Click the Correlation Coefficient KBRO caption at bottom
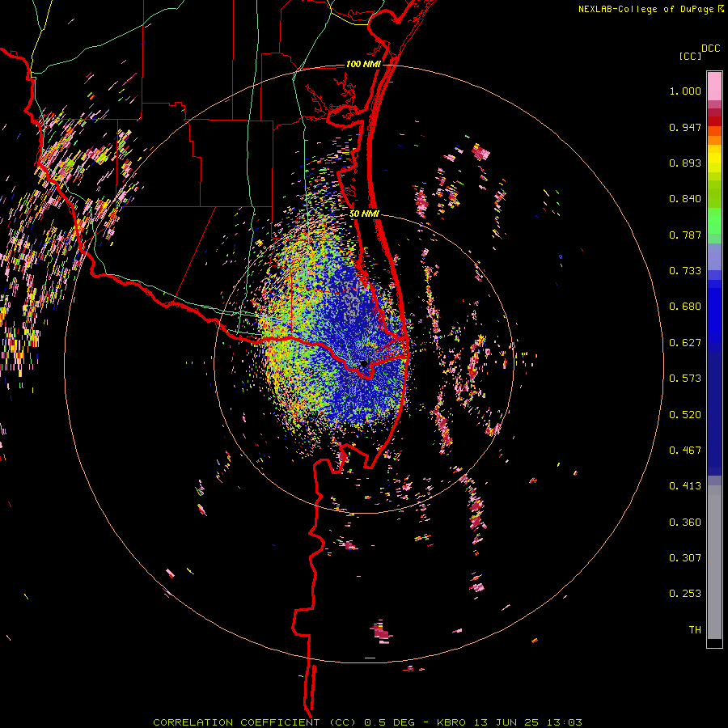The image size is (728, 728). click(367, 722)
